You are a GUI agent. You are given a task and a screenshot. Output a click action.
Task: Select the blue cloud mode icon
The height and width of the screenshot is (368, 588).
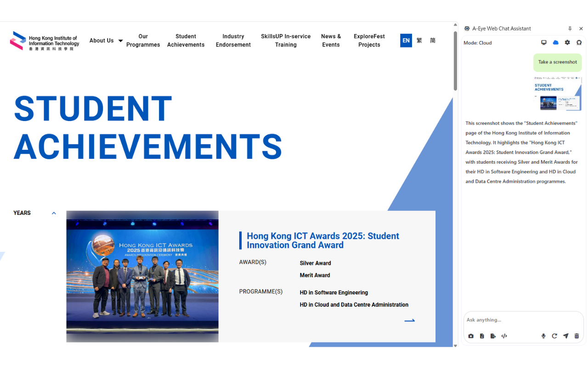(x=555, y=43)
